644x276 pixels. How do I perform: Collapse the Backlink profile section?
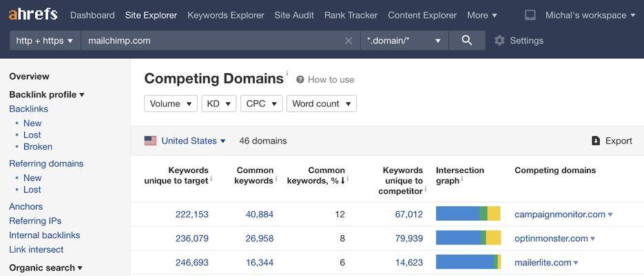[47, 95]
